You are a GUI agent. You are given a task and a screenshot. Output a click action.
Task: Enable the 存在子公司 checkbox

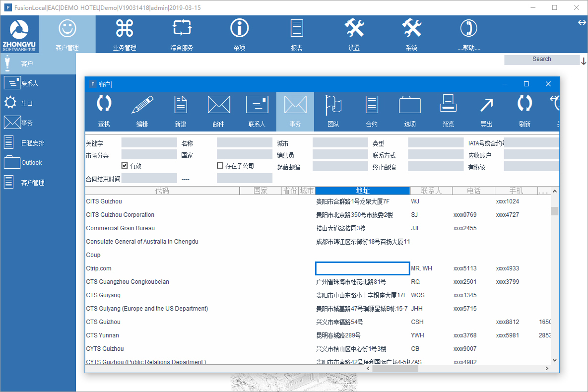(x=220, y=166)
